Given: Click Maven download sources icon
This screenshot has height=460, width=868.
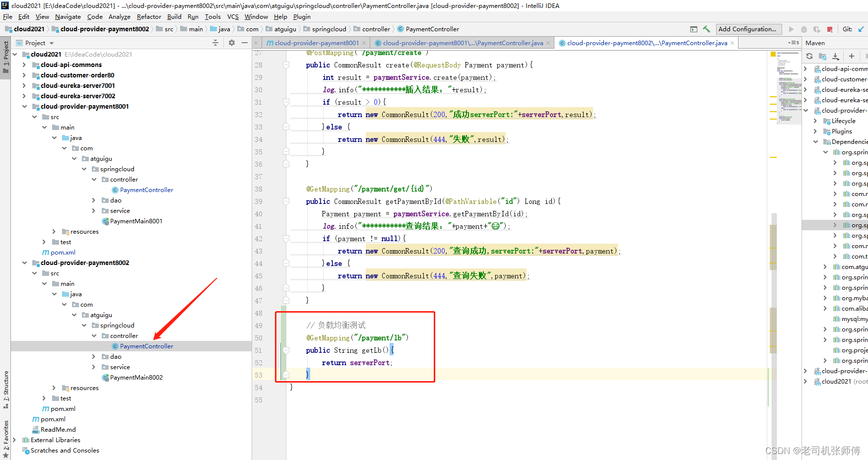Looking at the screenshot, I should [x=836, y=56].
